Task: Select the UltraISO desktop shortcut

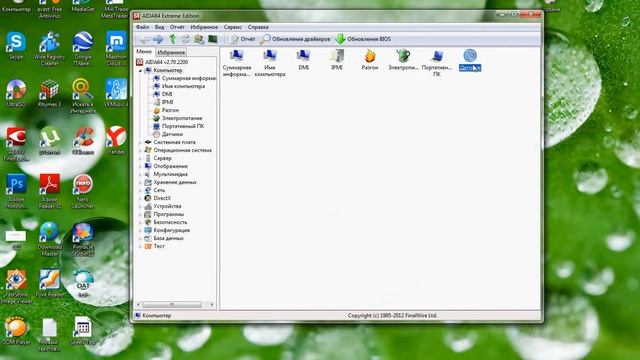Action: [x=16, y=93]
